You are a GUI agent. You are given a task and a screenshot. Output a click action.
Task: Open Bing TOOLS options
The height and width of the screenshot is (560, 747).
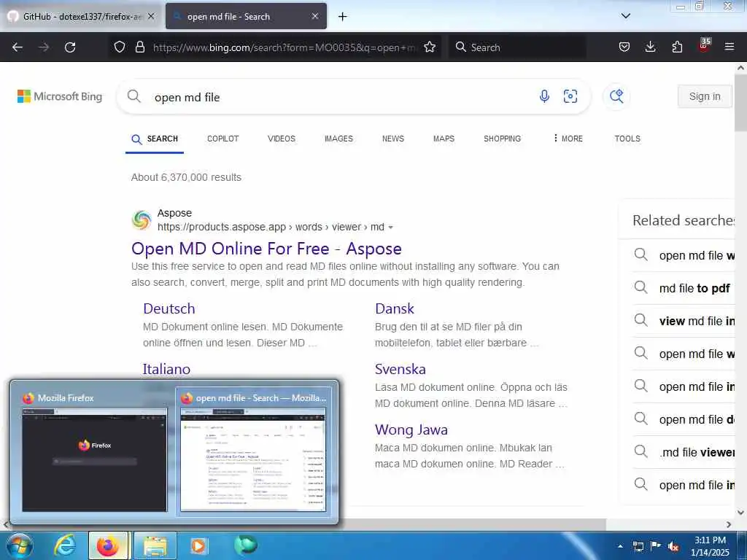[627, 139]
